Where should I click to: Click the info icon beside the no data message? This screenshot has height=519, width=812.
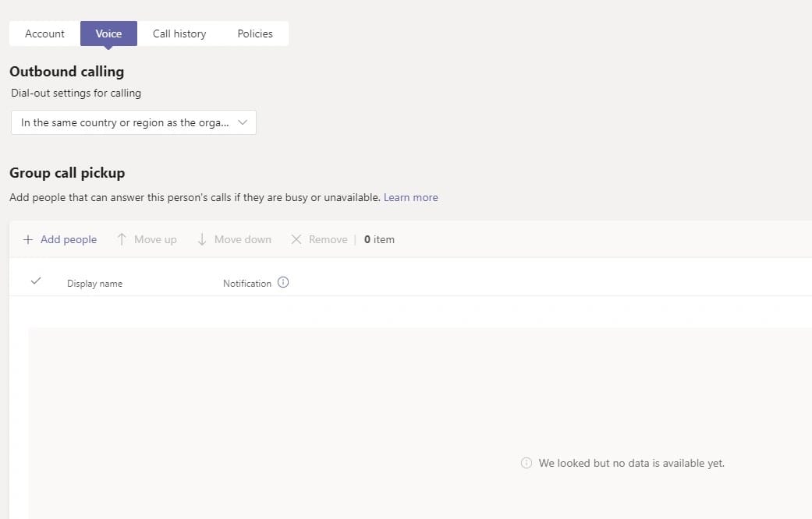[x=527, y=463]
